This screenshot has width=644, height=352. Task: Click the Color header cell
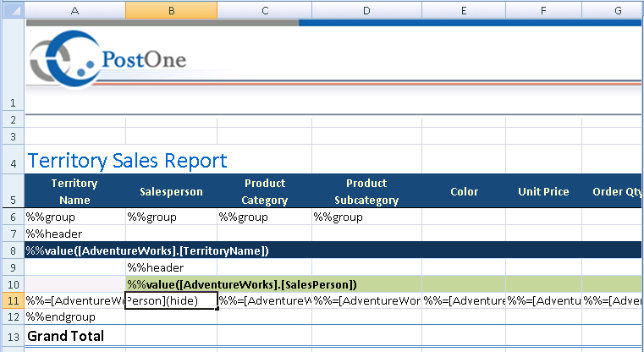point(464,191)
